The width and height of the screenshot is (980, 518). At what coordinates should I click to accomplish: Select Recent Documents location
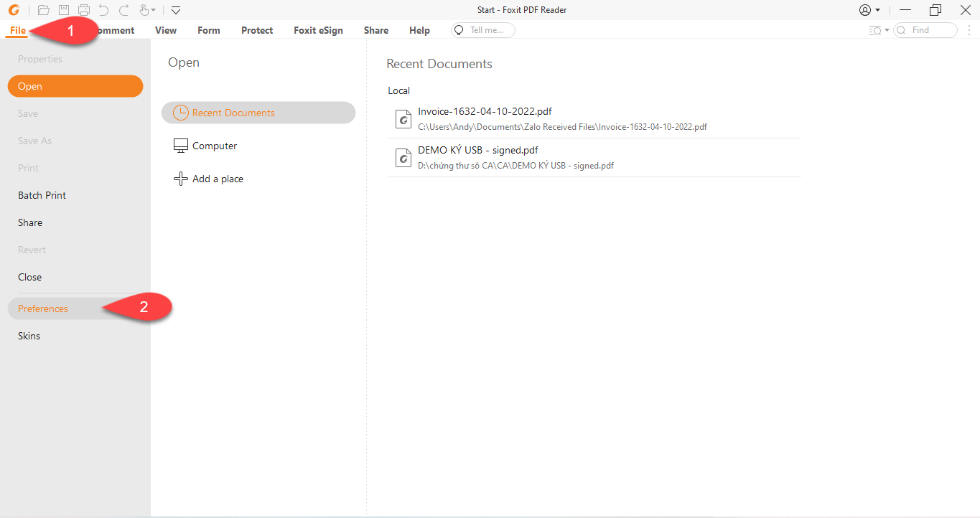[258, 113]
